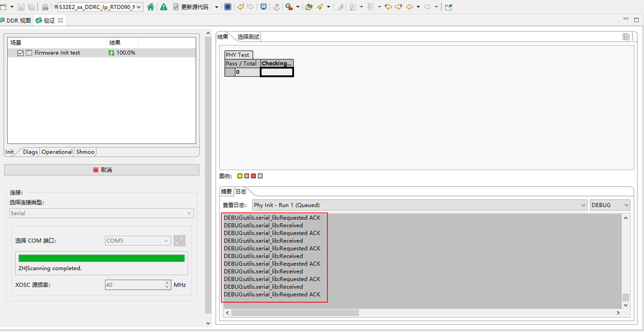Switch to the Diags tab
Viewport: 644px width, 332px height.
pyautogui.click(x=30, y=152)
